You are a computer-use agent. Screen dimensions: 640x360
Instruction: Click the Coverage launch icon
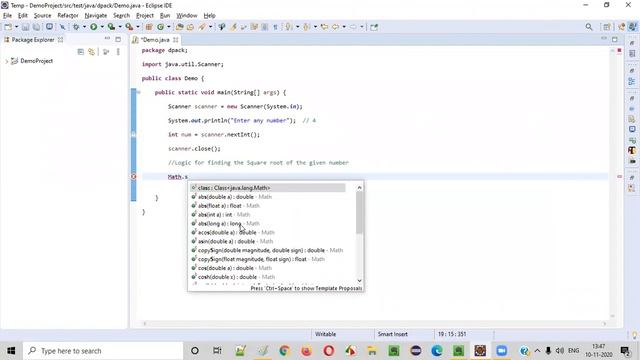[111, 27]
